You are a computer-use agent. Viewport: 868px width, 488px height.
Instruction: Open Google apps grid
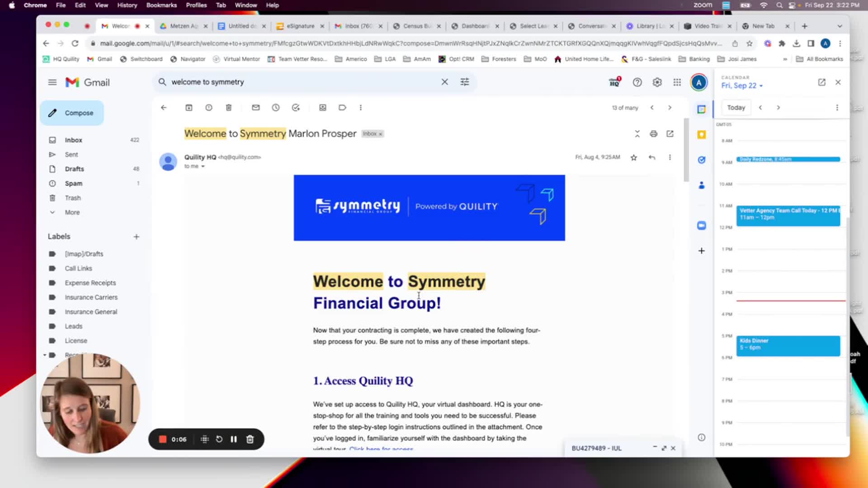pyautogui.click(x=677, y=82)
